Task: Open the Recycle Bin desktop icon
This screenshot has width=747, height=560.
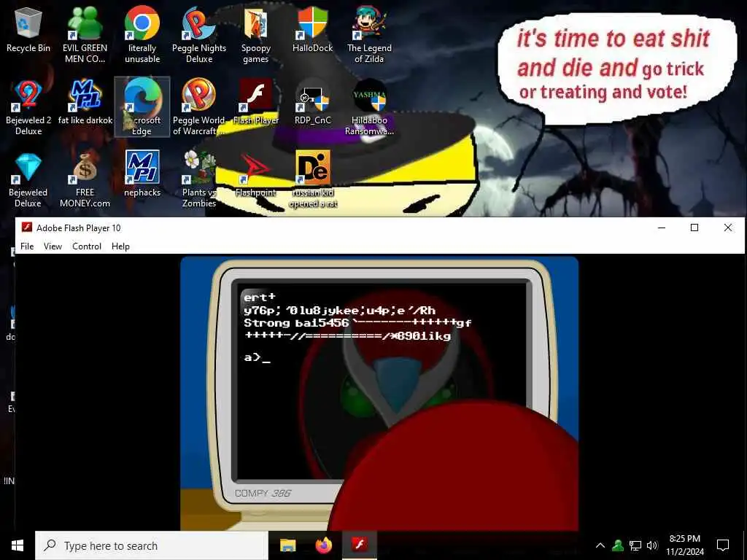Action: click(x=28, y=30)
